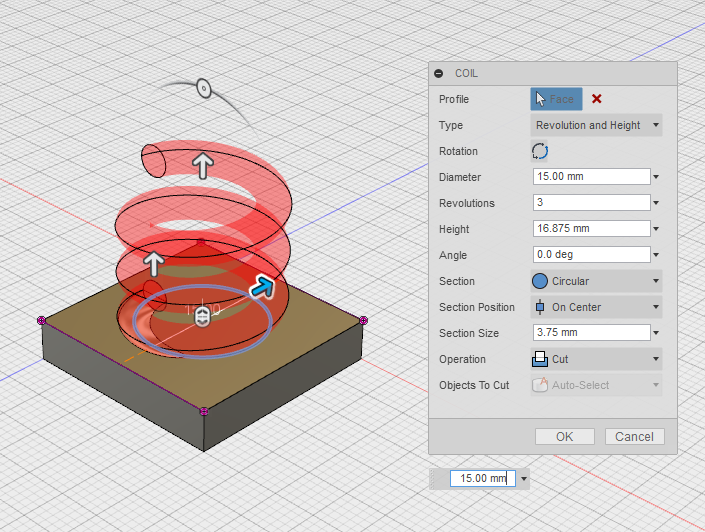705x532 pixels.
Task: Click the Diameter input field
Action: click(x=591, y=176)
